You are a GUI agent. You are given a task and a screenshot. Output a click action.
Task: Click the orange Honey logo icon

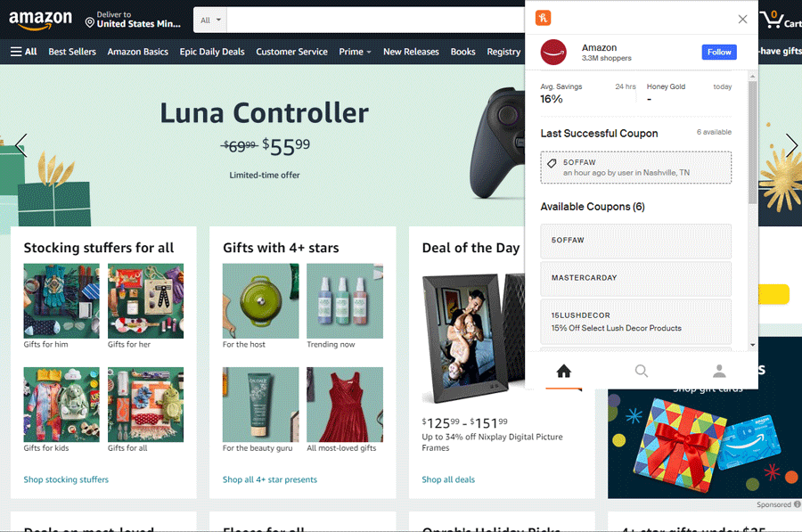pyautogui.click(x=544, y=18)
